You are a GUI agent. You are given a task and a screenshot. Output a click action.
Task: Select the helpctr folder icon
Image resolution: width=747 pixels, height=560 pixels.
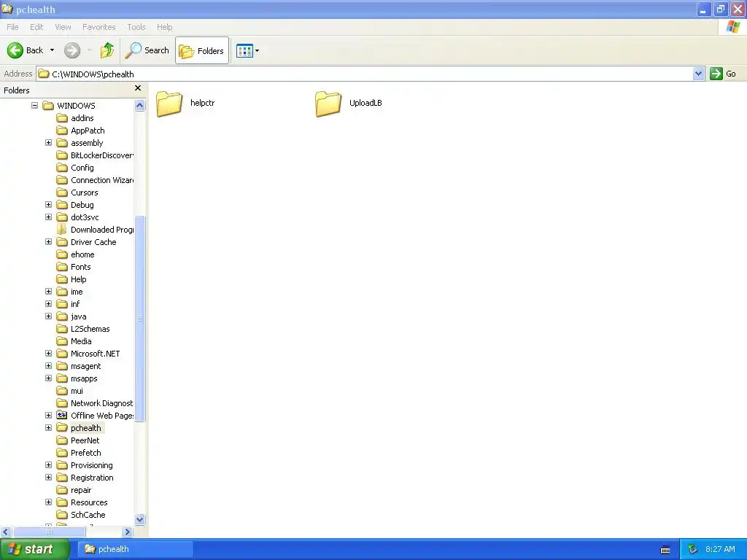click(x=169, y=104)
